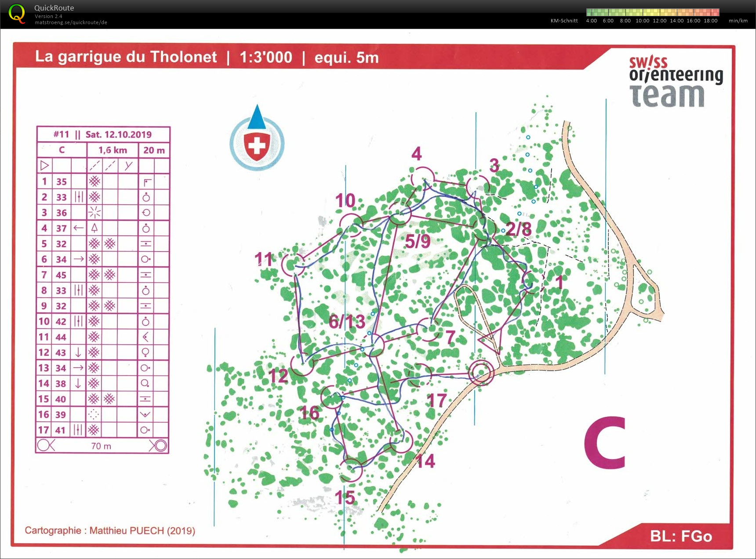
Task: Click the QuickRoute Q logo
Action: click(17, 14)
